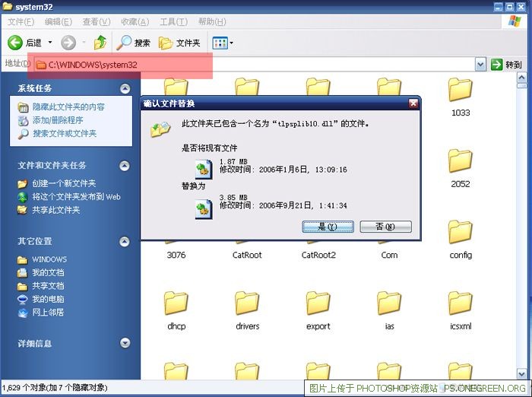Open the 文件(F) menu
The image size is (532, 397).
(x=21, y=22)
